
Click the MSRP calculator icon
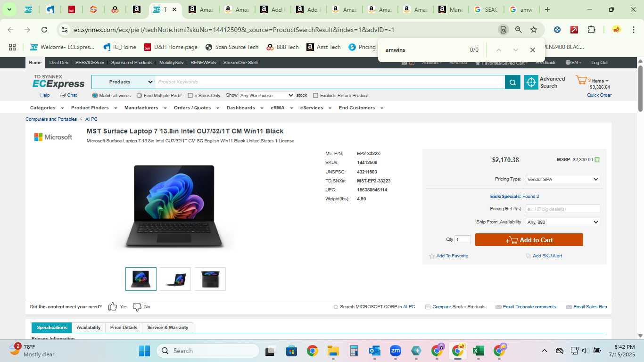point(597,160)
